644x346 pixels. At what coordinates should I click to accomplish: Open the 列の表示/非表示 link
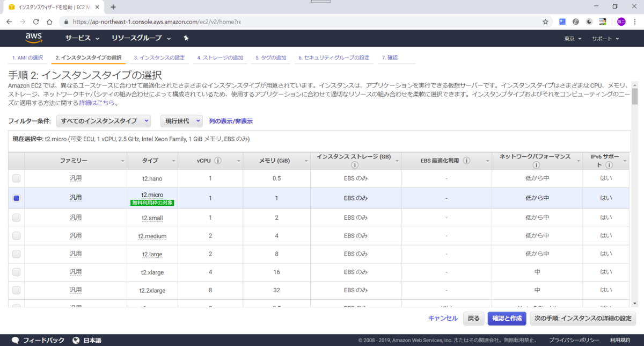click(230, 121)
